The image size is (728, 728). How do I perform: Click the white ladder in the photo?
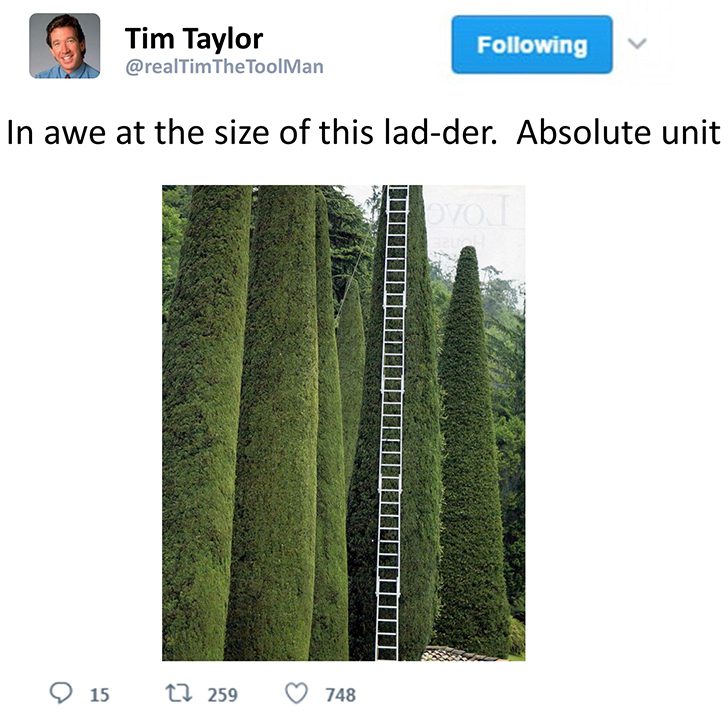(391, 422)
